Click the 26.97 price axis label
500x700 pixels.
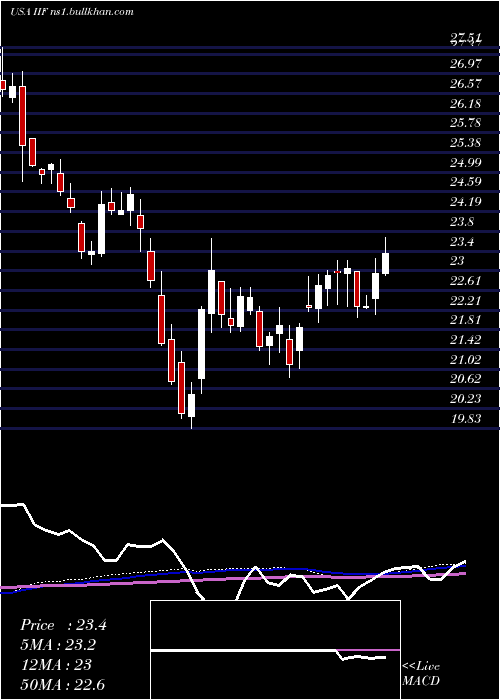tap(466, 64)
